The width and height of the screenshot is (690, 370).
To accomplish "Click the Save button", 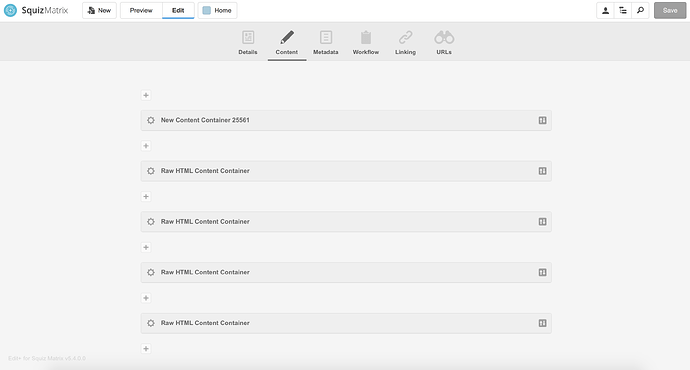I will (x=670, y=11).
